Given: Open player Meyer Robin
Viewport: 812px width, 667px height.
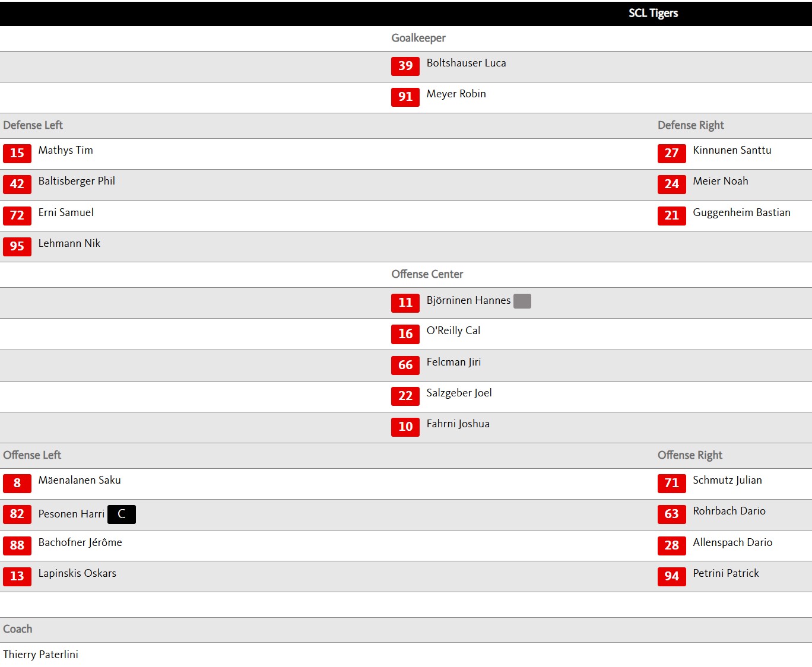Looking at the screenshot, I should (x=456, y=94).
